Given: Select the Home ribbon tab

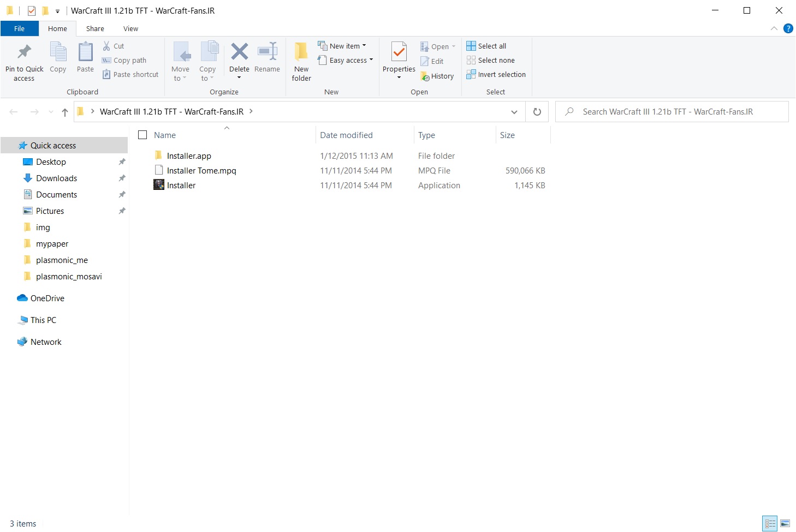Looking at the screenshot, I should coord(57,28).
